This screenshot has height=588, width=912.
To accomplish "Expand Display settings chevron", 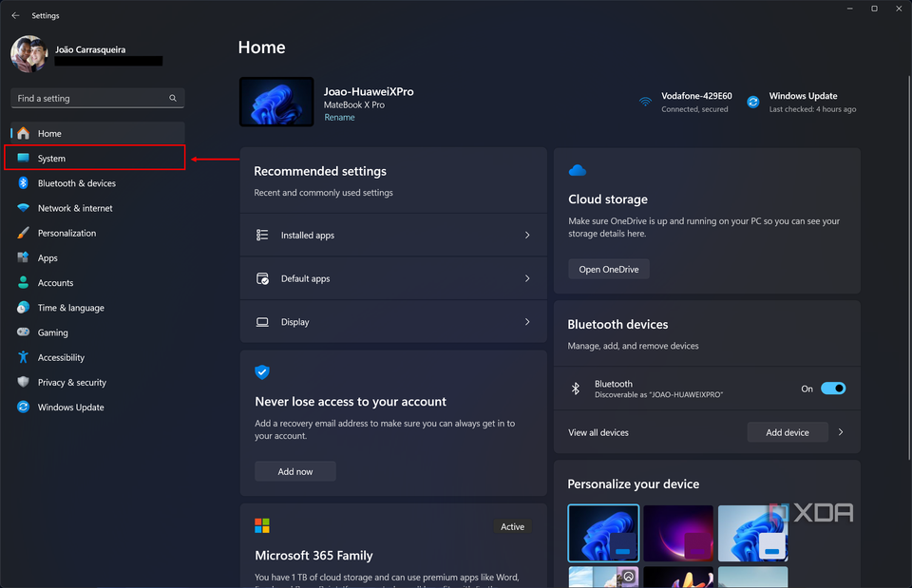I will pyautogui.click(x=527, y=322).
